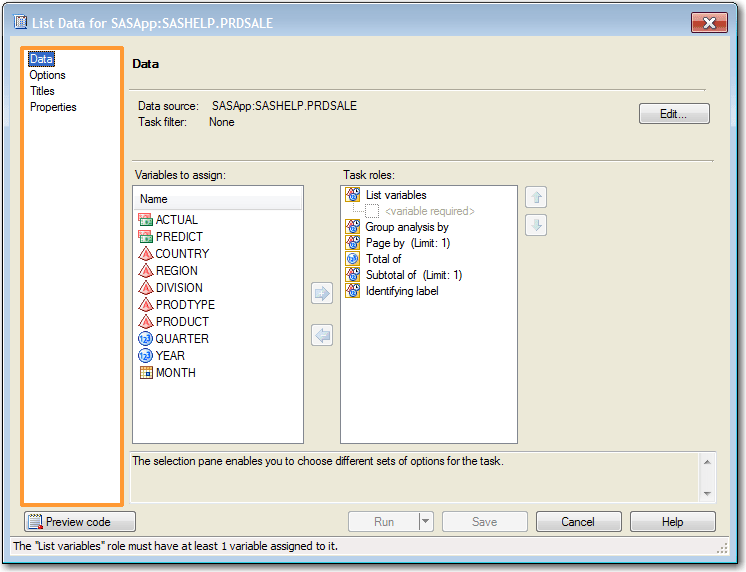Click the move down arrow button
This screenshot has width=746, height=572.
coord(536,226)
